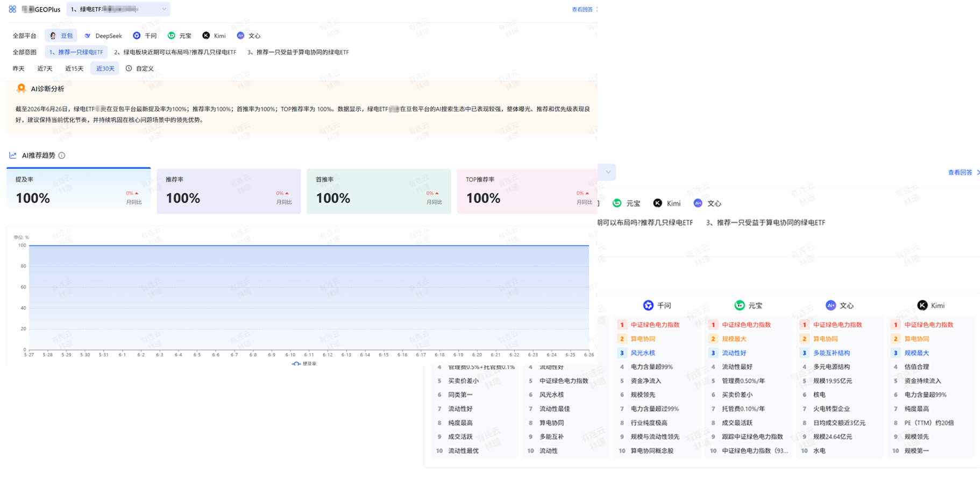Screen dimensions: 980x486
Task: Select the 首推率 metric card
Action: click(379, 191)
